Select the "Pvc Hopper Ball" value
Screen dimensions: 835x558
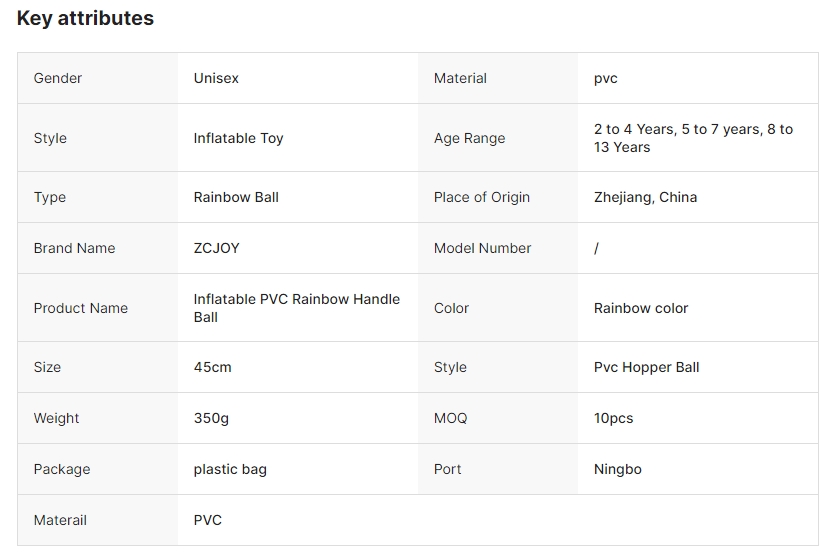(x=646, y=367)
